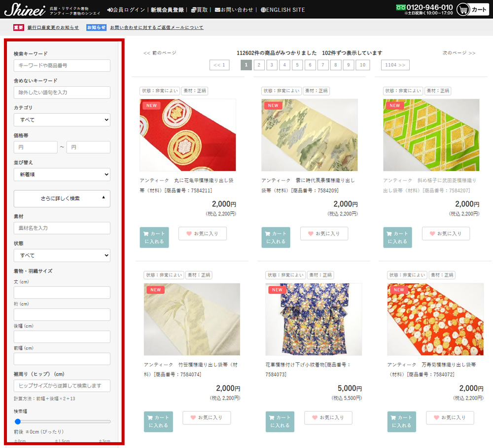Favorite the bamboo pattern obi 7584074

pyautogui.click(x=207, y=417)
